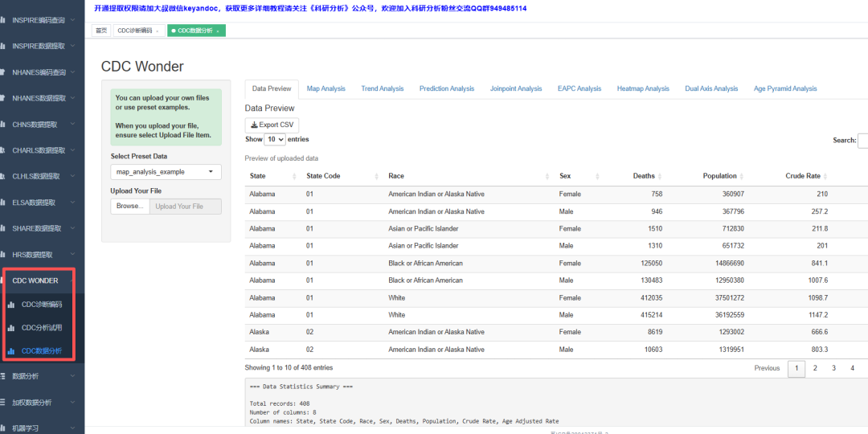The height and width of the screenshot is (434, 868).
Task: Click the download icon on Export CSV
Action: (x=255, y=125)
